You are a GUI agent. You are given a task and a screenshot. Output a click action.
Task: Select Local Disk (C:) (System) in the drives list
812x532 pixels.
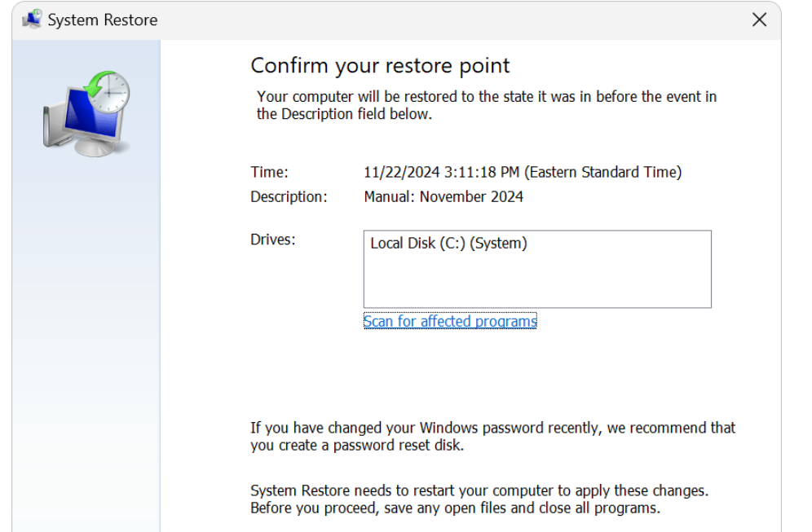point(448,243)
